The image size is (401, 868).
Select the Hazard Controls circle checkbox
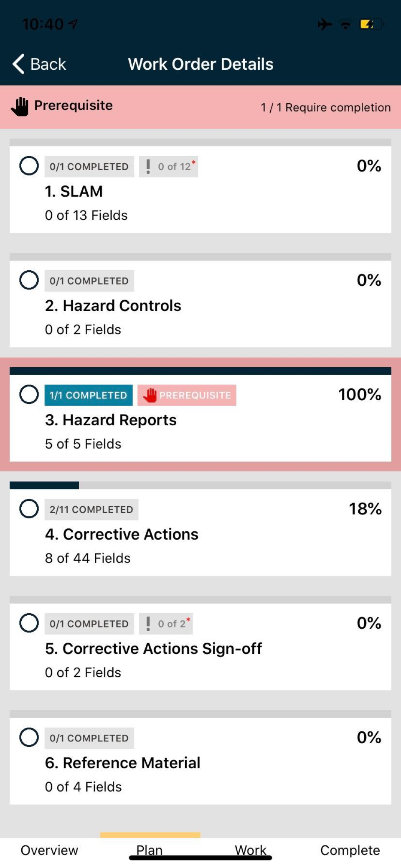29,280
